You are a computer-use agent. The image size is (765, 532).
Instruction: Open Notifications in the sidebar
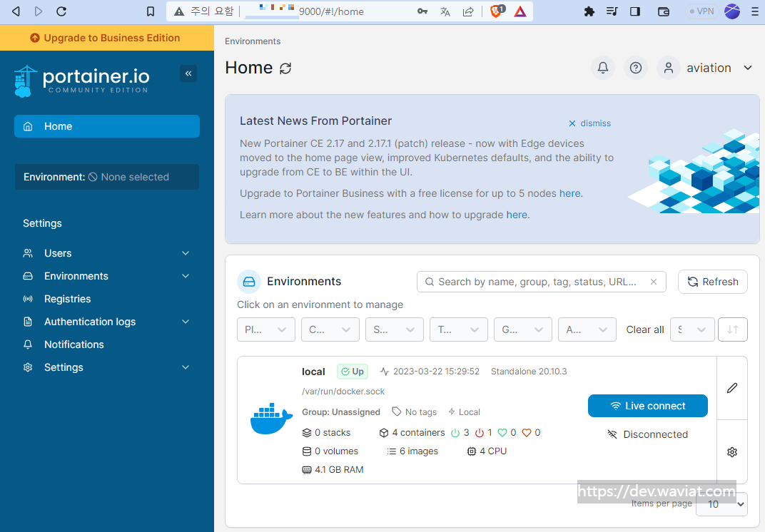(x=74, y=344)
